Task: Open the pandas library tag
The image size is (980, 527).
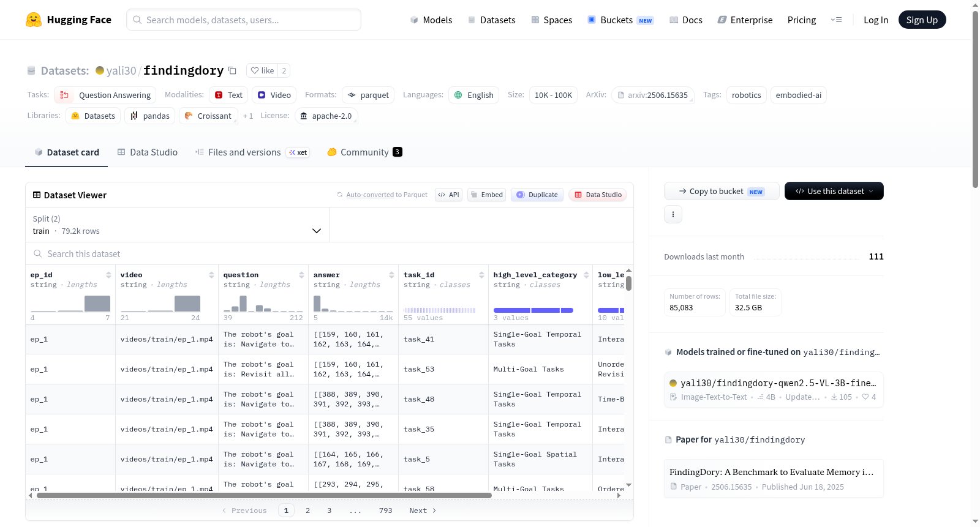Action: coord(150,116)
